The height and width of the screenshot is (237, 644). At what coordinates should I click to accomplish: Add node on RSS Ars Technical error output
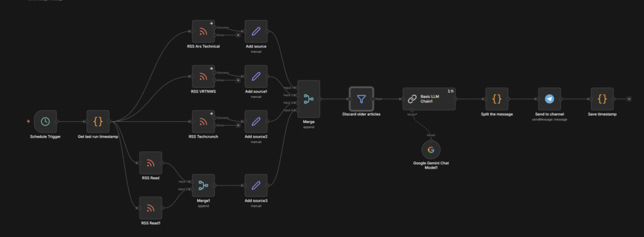pos(238,35)
